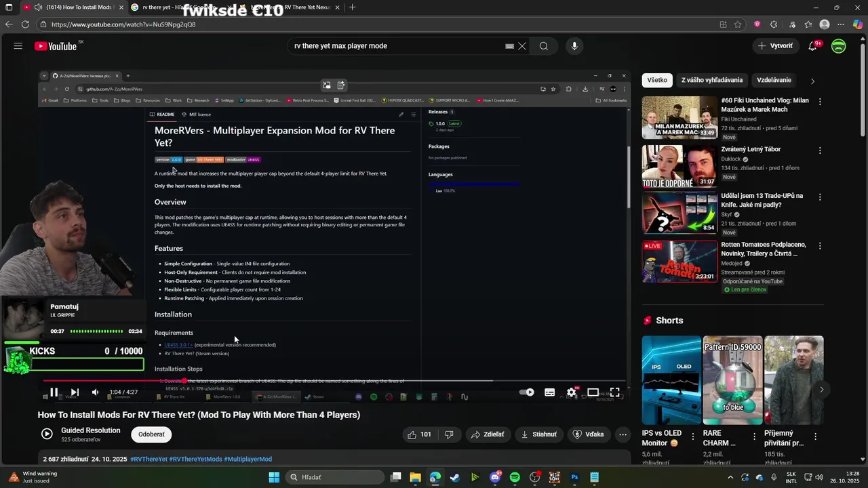Open Steam from the taskbar

tap(455, 477)
